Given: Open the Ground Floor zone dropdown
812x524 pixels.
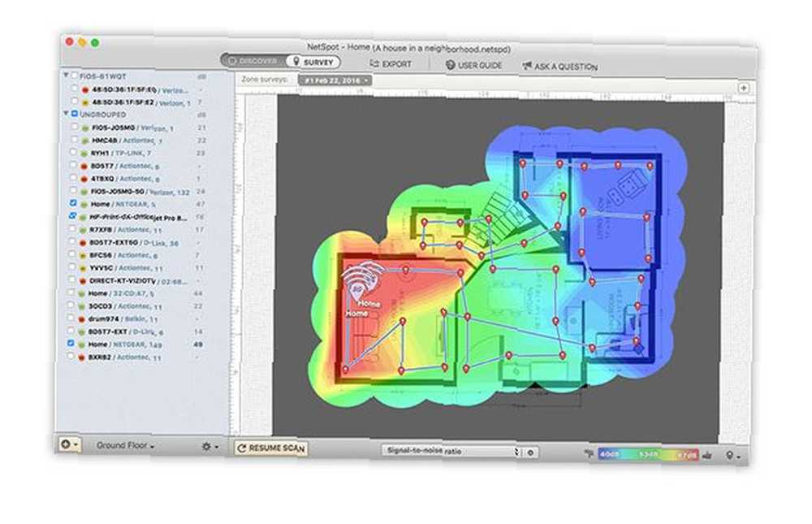Looking at the screenshot, I should tap(125, 445).
